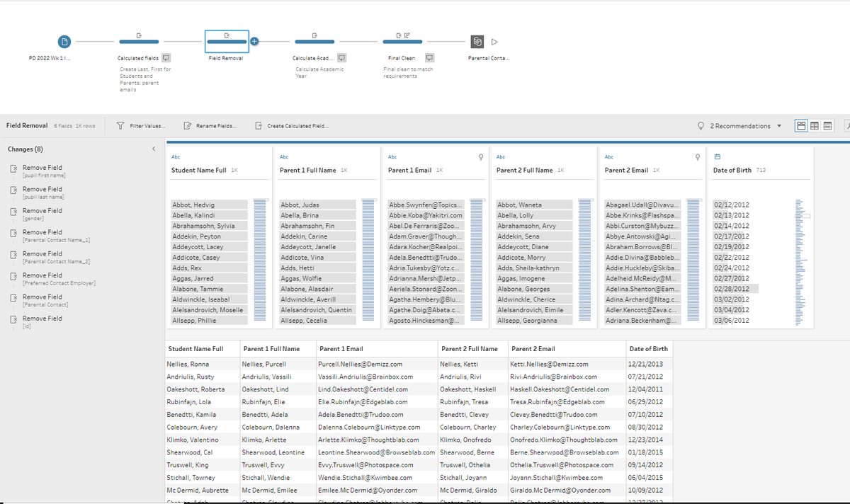Click the Abc type icon on Student Name Full
The image size is (850, 504).
[x=176, y=156]
